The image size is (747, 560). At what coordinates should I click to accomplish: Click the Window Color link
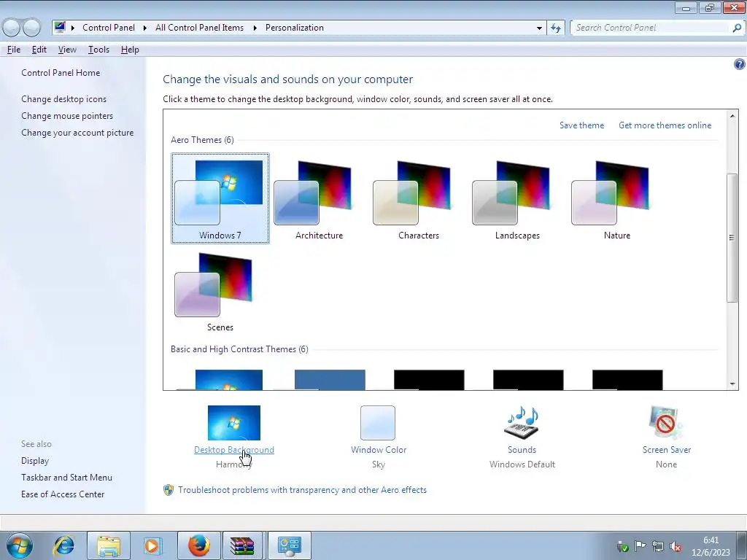click(379, 449)
